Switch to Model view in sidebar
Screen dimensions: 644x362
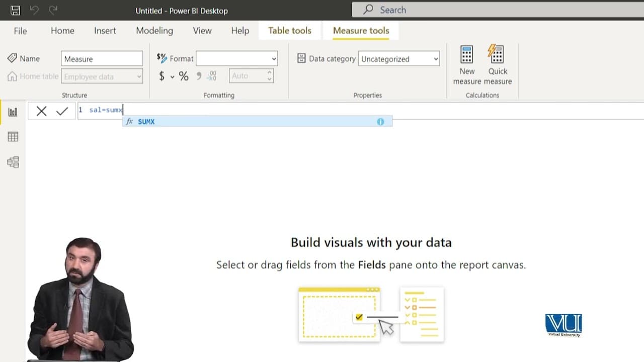point(13,162)
